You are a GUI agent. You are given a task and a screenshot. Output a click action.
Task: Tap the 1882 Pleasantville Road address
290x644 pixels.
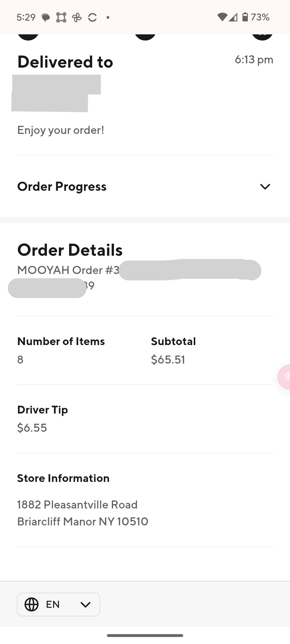pos(77,505)
